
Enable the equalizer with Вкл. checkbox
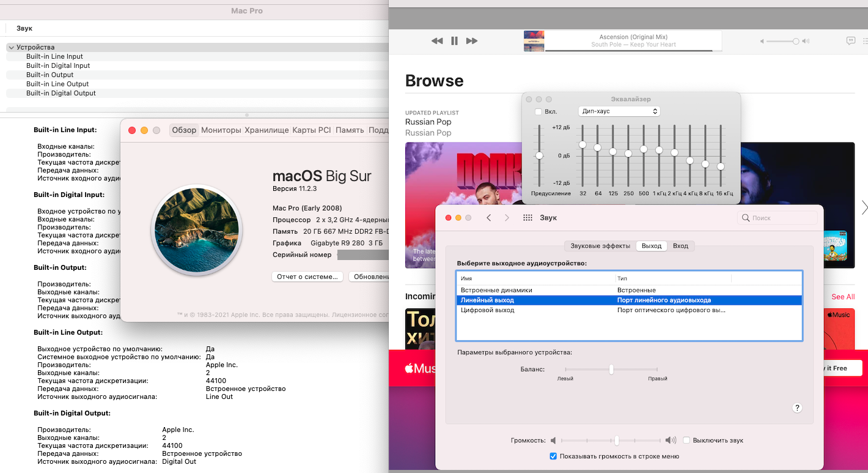click(x=538, y=111)
